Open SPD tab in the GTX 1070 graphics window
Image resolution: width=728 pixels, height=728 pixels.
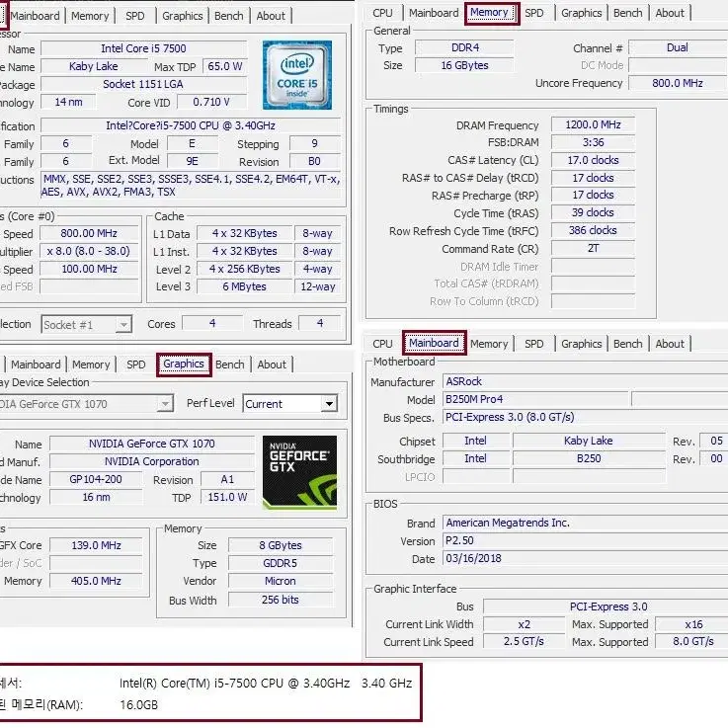(136, 364)
